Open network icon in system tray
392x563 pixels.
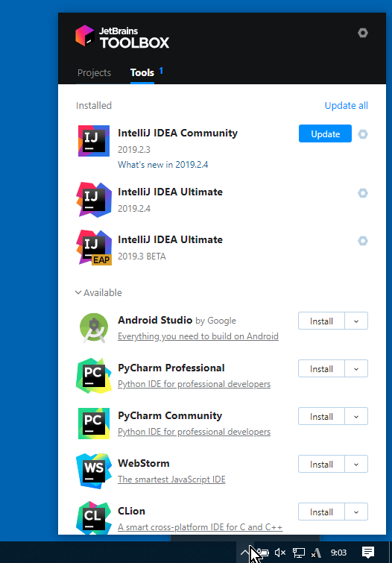tap(298, 553)
